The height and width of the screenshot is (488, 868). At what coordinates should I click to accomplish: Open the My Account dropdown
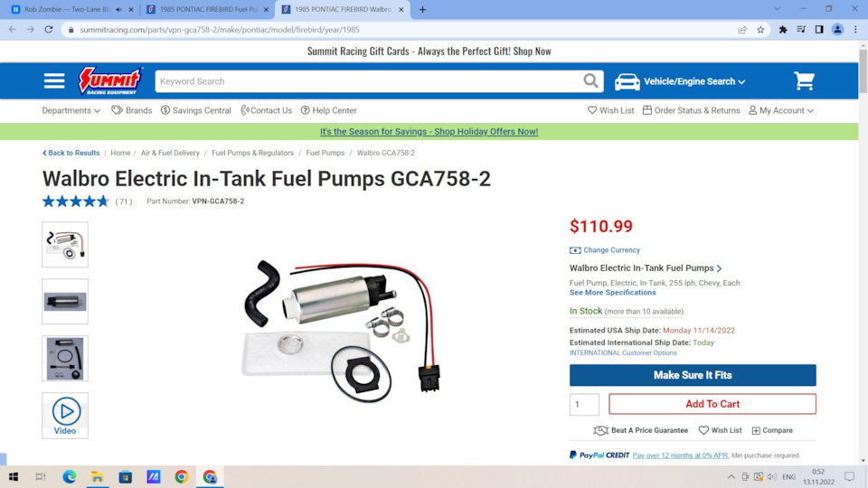click(x=781, y=110)
